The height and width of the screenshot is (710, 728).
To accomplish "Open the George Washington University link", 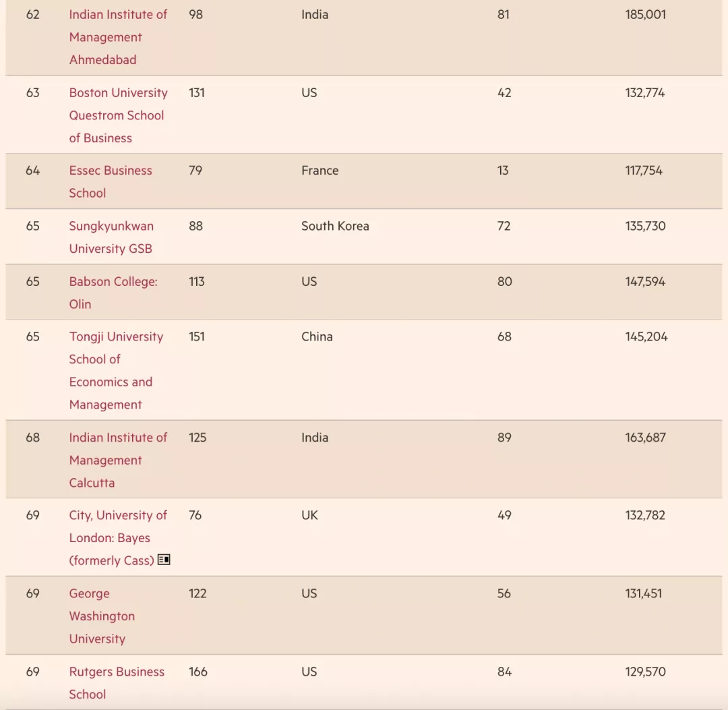I will [102, 616].
